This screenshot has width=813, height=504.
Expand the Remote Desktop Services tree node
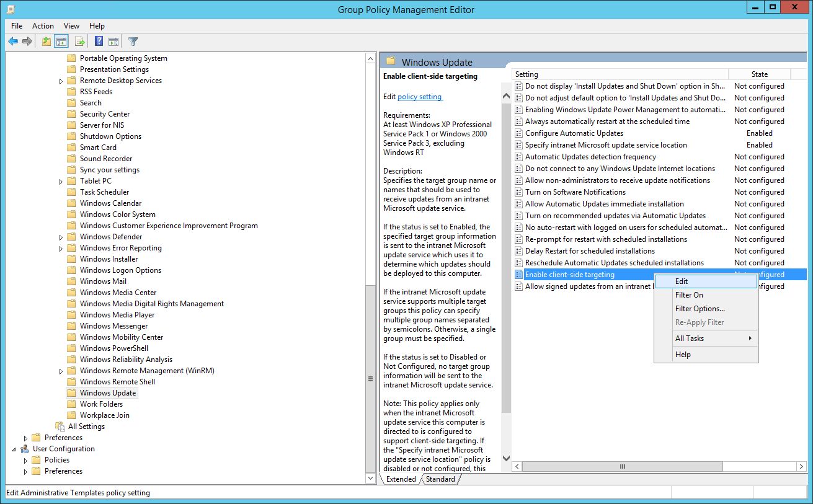(x=61, y=81)
